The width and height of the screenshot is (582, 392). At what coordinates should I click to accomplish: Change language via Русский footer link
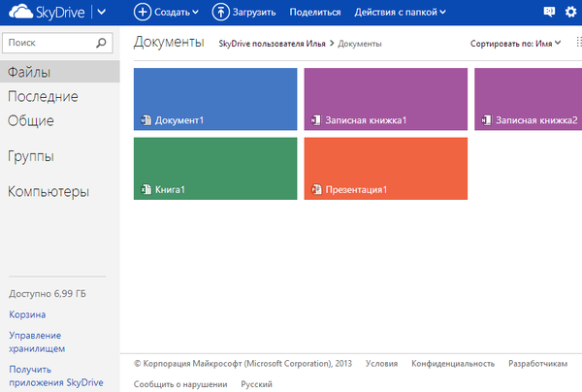256,384
